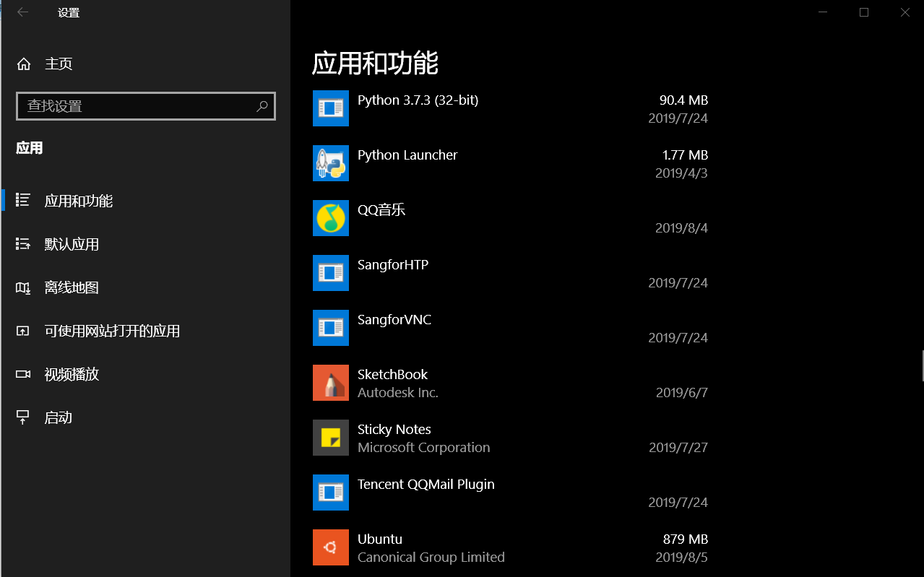This screenshot has width=924, height=577.
Task: Click the 2019/8/5 install date
Action: (681, 558)
